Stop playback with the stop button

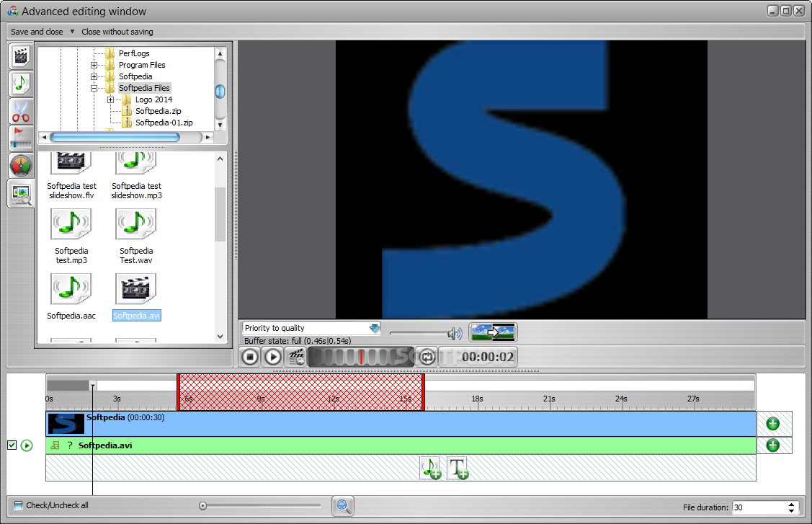coord(250,357)
